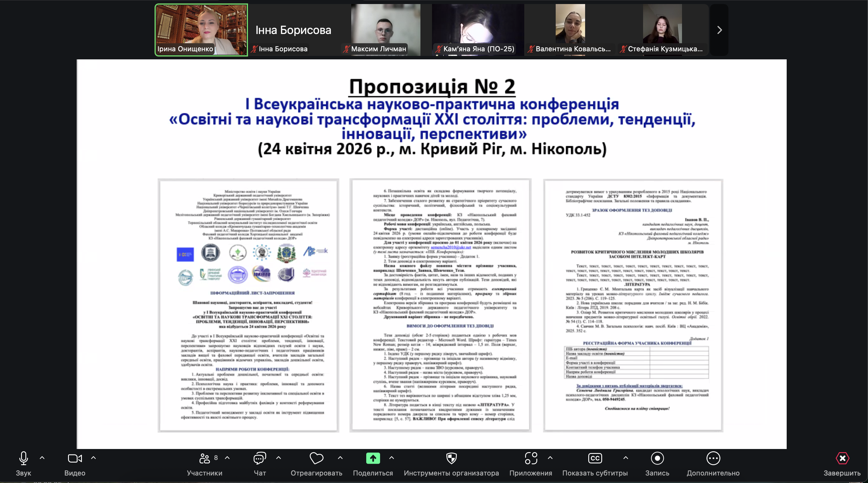
Task: Click the React heart icon
Action: coord(316,459)
